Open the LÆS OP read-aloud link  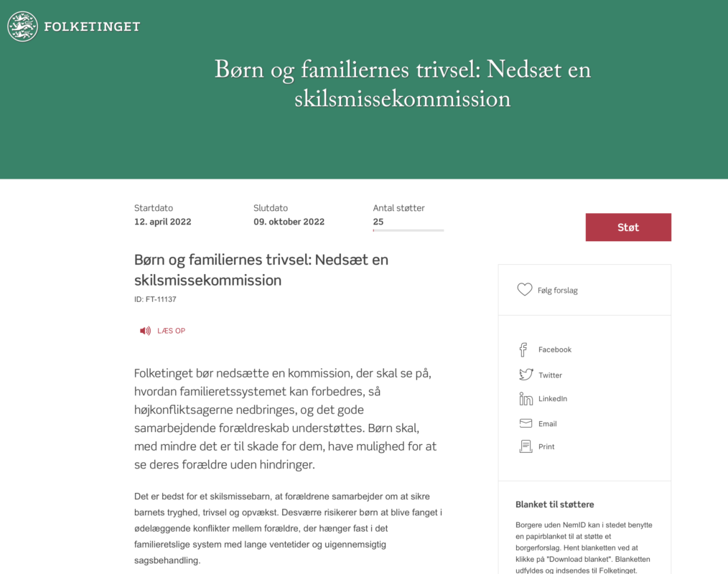(x=171, y=331)
